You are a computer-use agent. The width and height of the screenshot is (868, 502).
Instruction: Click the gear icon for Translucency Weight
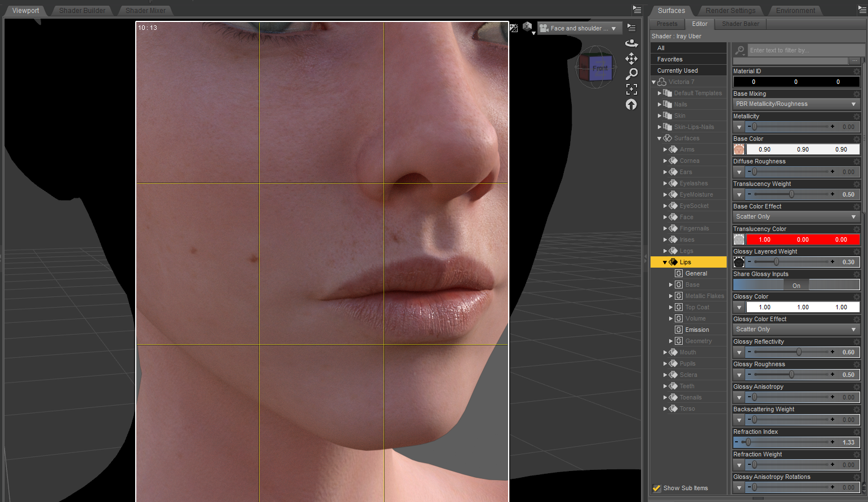click(x=857, y=184)
